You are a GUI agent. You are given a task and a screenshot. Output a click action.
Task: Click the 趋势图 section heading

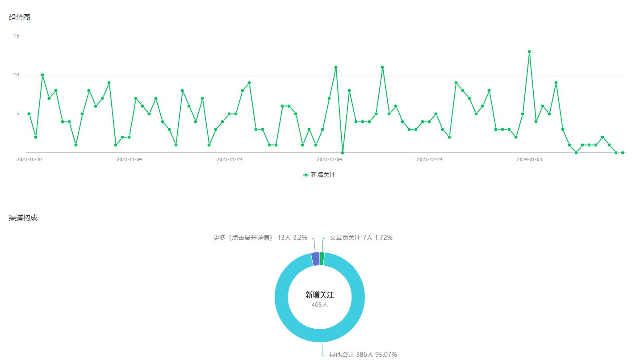click(20, 17)
